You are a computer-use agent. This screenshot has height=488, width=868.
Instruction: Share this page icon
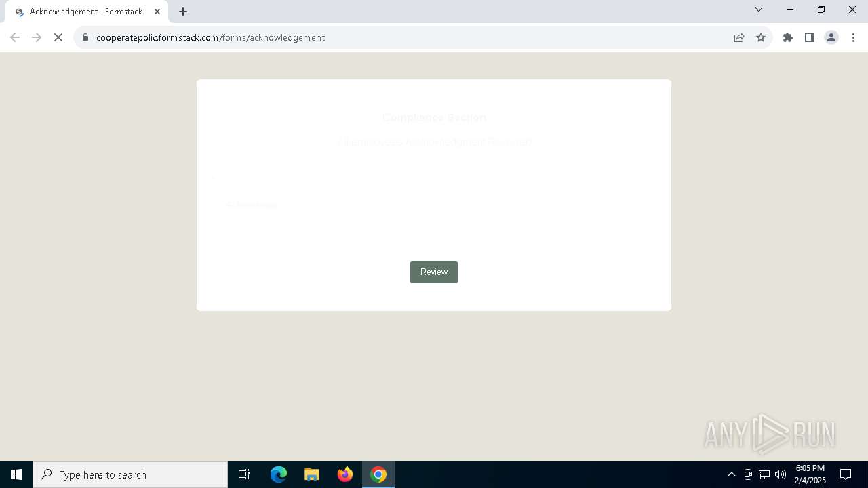point(739,37)
